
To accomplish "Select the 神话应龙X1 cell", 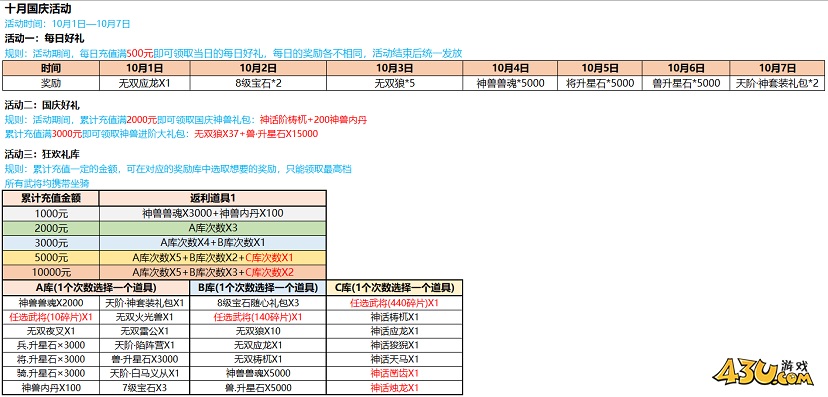I will [x=394, y=331].
